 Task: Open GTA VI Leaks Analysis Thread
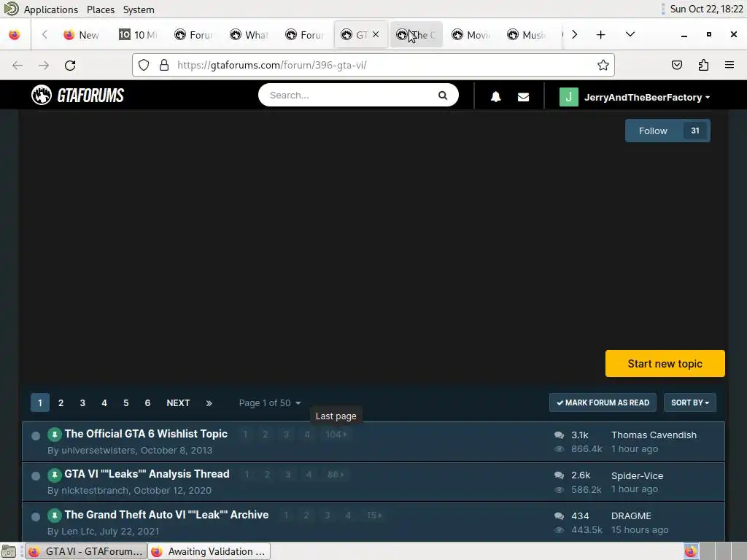(x=147, y=474)
